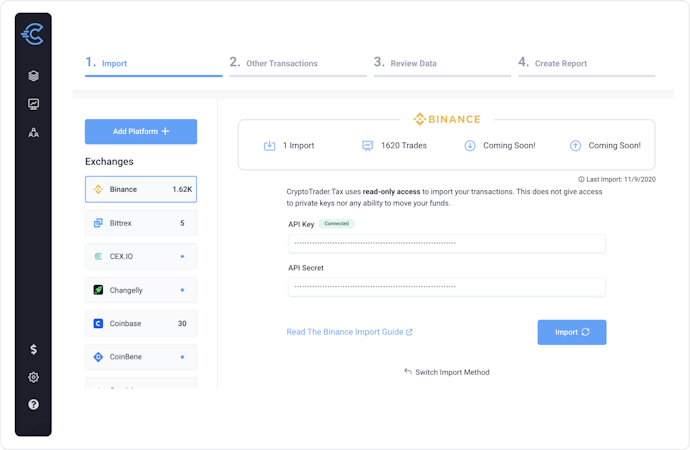Open the chart monitor sidebar icon
The width and height of the screenshot is (690, 450).
33,104
